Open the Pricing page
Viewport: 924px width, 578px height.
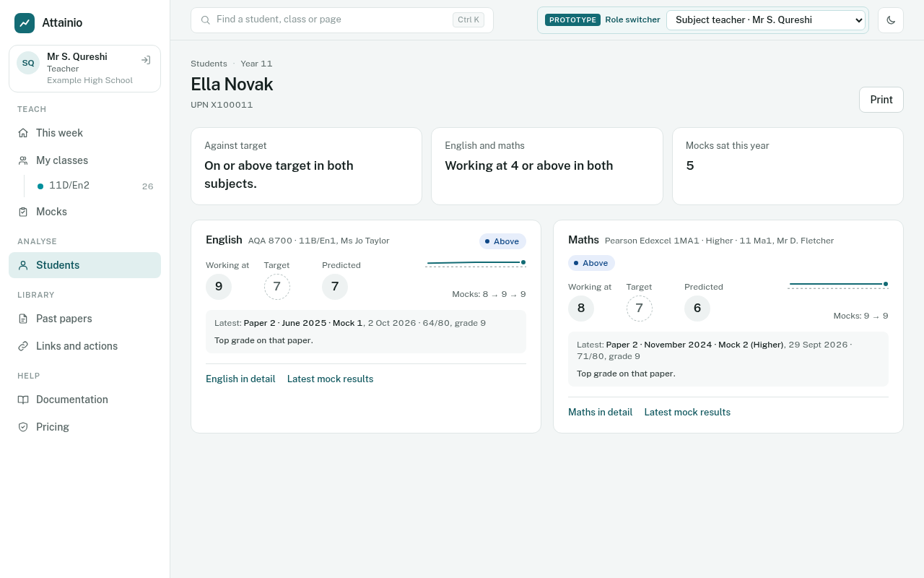point(84,427)
